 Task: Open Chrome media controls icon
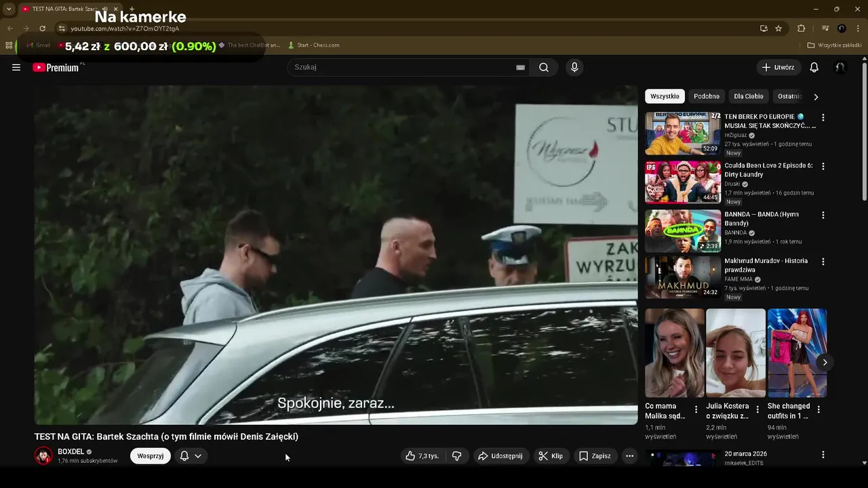pos(825,28)
